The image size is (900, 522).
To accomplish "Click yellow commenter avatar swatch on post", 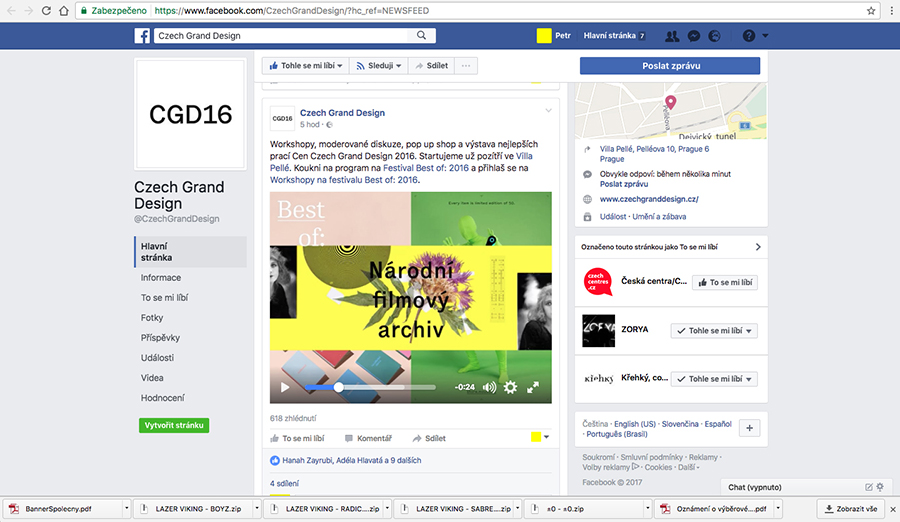I will 536,437.
